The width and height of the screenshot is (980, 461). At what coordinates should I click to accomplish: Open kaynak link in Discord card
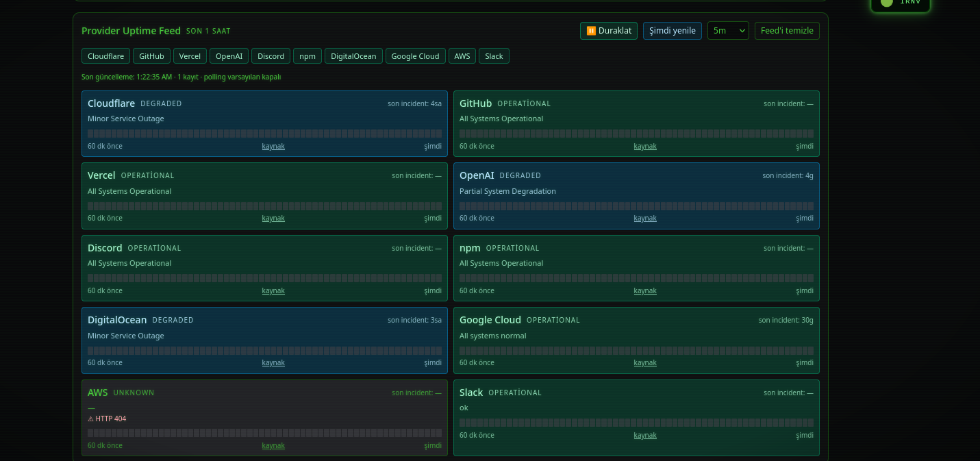(x=273, y=290)
